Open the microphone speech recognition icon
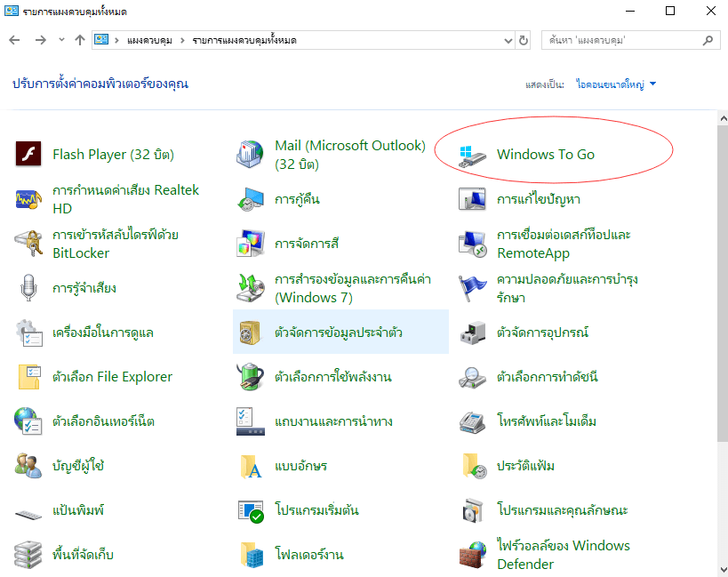 pos(29,288)
